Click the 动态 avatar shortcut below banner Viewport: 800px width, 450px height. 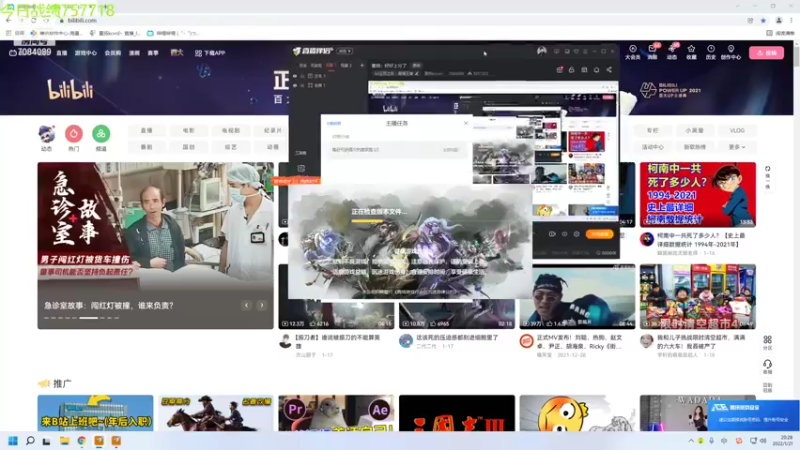pyautogui.click(x=46, y=138)
